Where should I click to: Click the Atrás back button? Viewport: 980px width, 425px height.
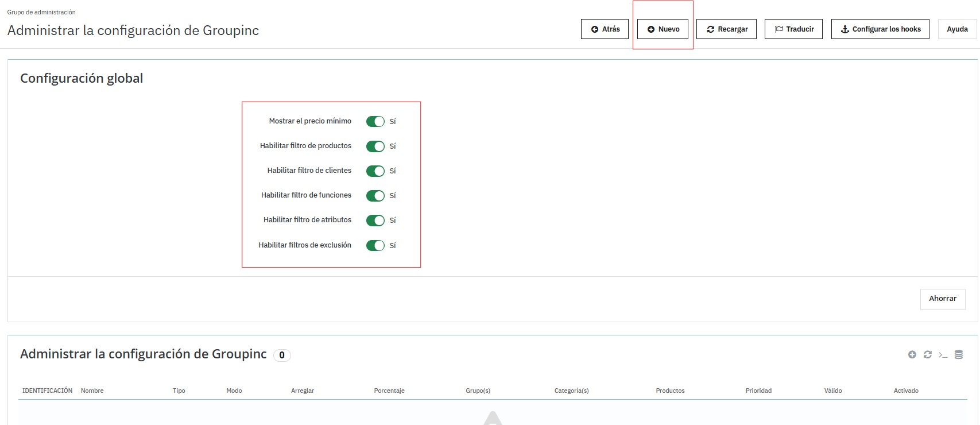click(x=605, y=29)
